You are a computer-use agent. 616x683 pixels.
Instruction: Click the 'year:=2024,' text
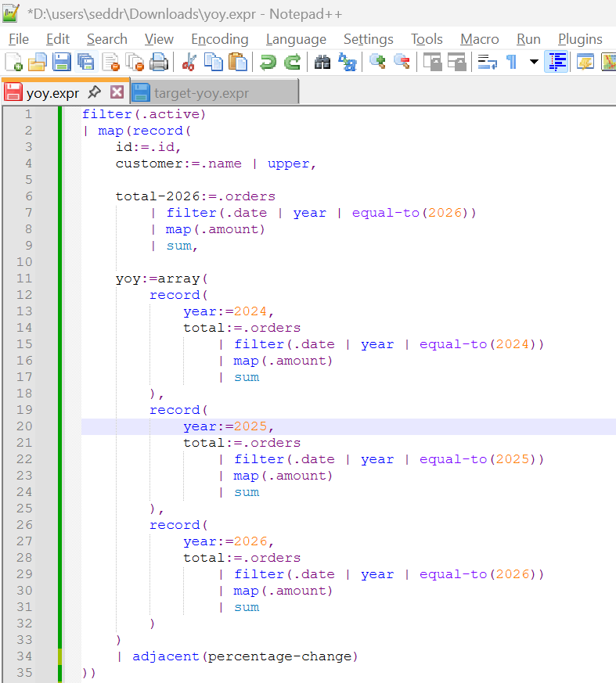click(x=229, y=311)
